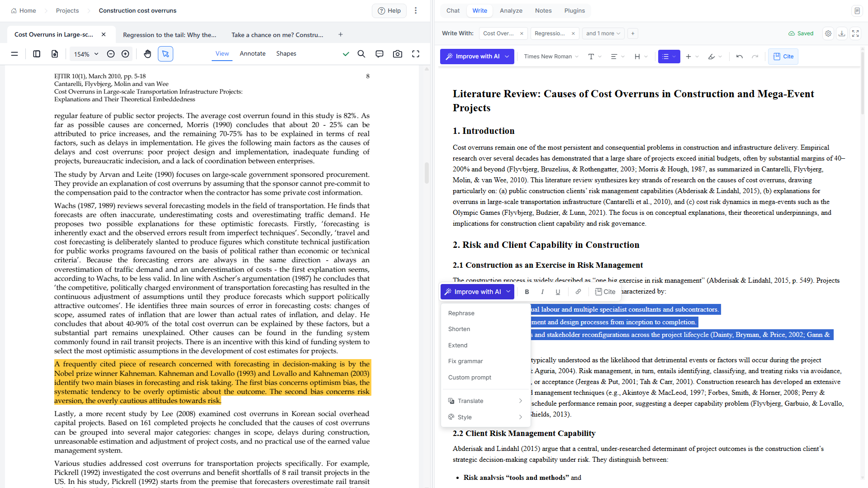Open the PDF comments panel icon

[379, 54]
